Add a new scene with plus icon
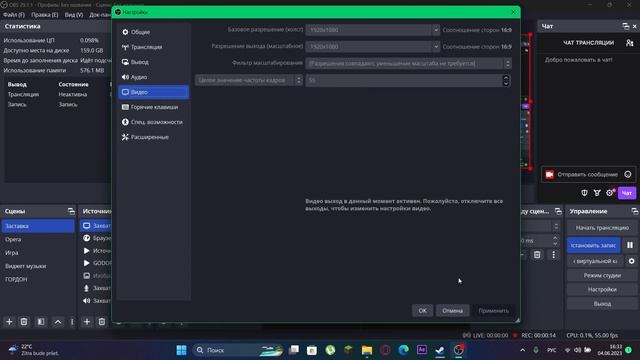 click(x=9, y=322)
